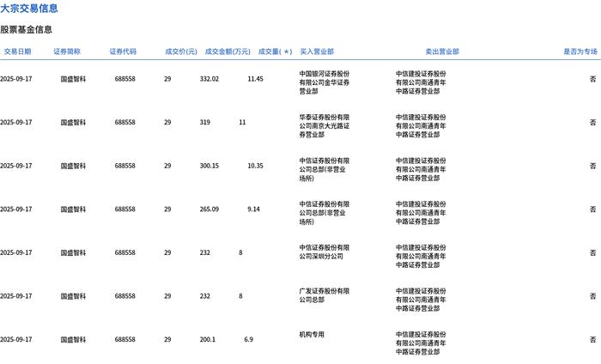Image resolution: width=601 pixels, height=364 pixels.
Task: Click the 是否为专场 column header
Action: pos(580,52)
